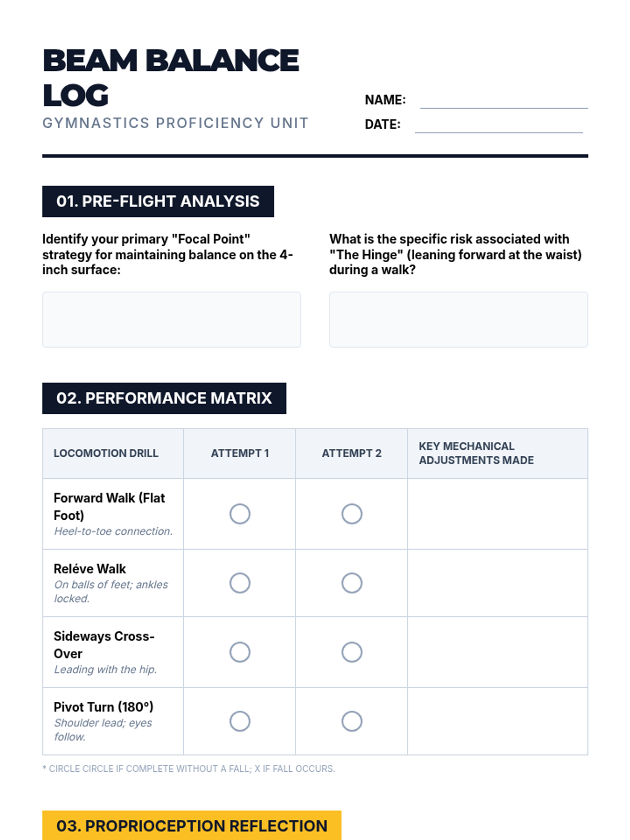The image size is (630, 840).
Task: Tick Pivot Turn Attempt 1 circle
Action: coord(240,721)
